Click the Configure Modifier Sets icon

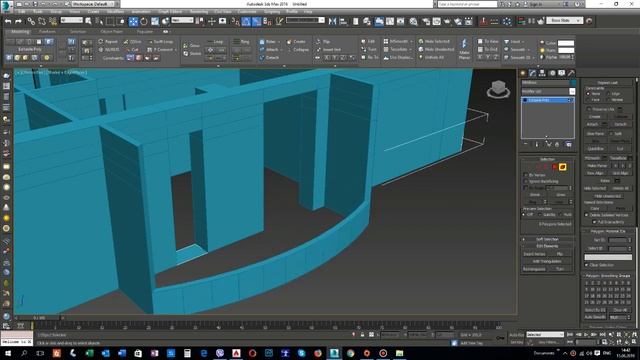click(x=569, y=144)
